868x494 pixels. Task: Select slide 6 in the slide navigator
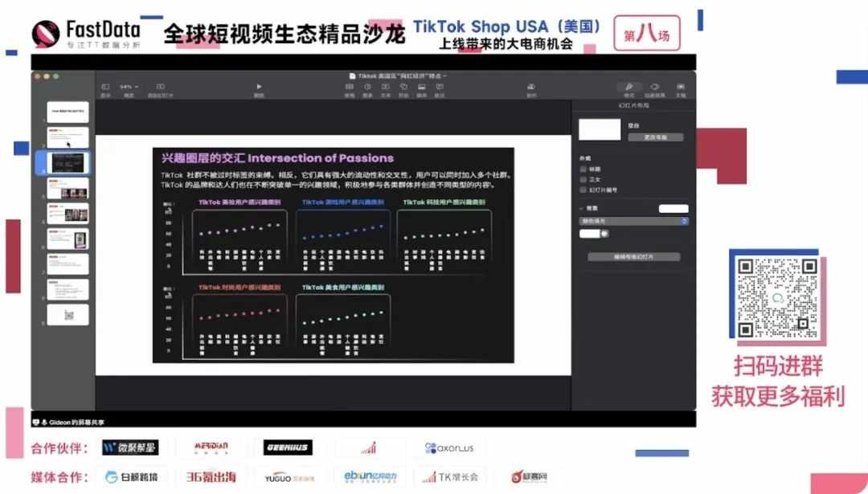(x=68, y=239)
